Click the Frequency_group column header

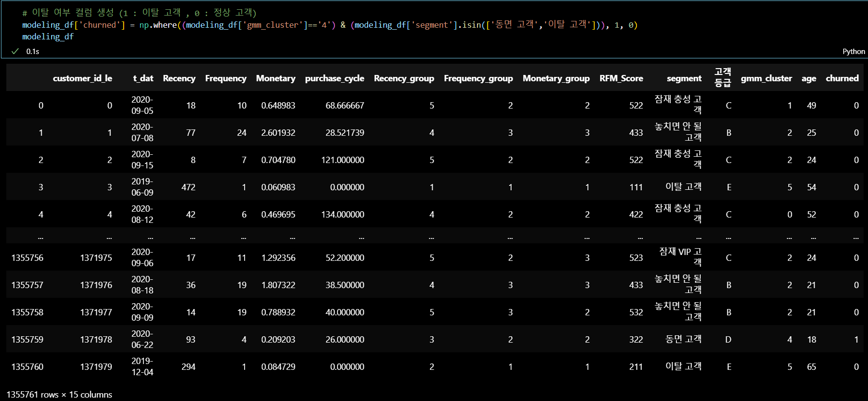click(478, 78)
